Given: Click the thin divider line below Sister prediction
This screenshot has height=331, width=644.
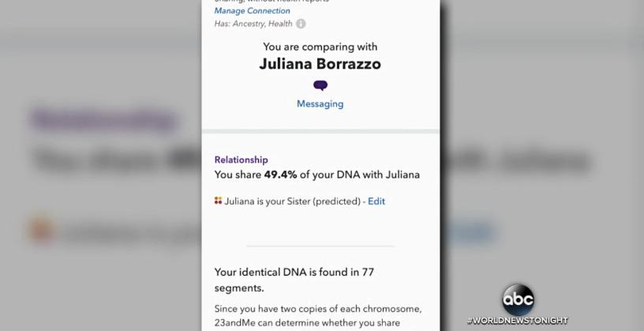Looking at the screenshot, I should point(320,246).
